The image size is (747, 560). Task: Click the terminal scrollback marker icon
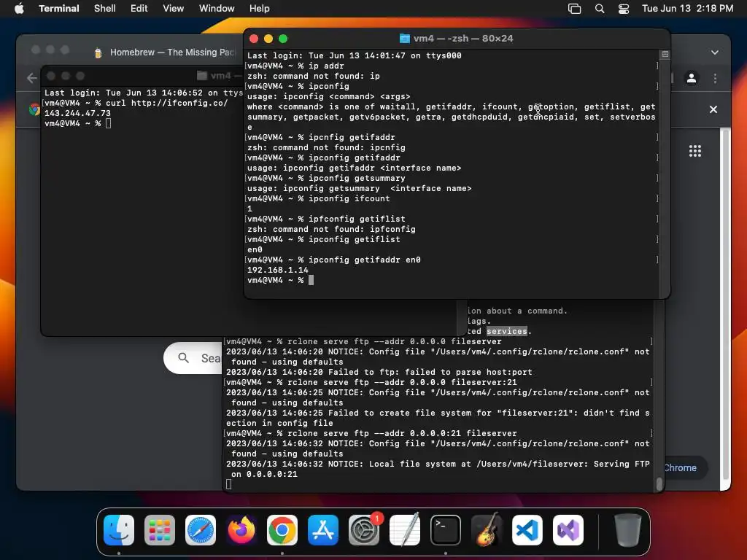[665, 54]
